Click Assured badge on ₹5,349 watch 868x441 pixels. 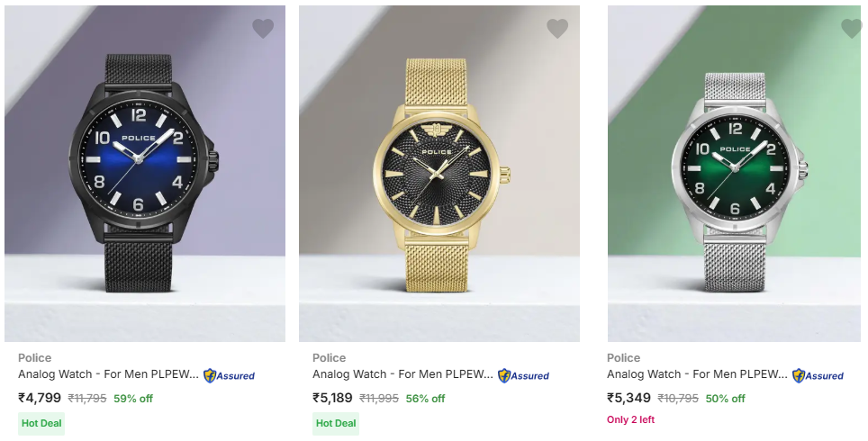click(x=818, y=375)
